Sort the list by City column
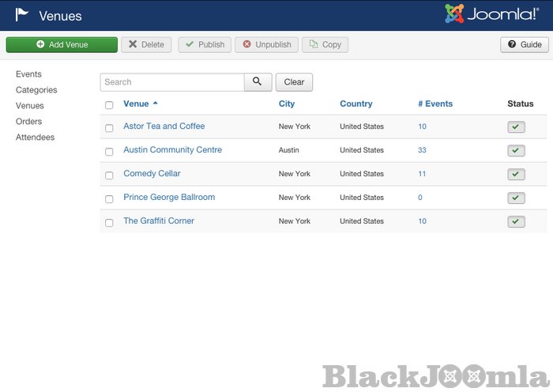The image size is (553, 392). coord(286,104)
